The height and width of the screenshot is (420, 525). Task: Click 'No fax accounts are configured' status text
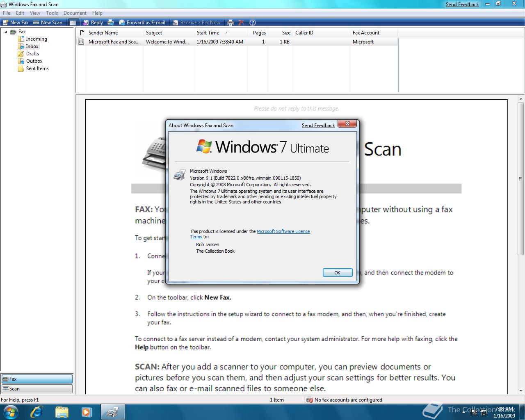click(348, 400)
